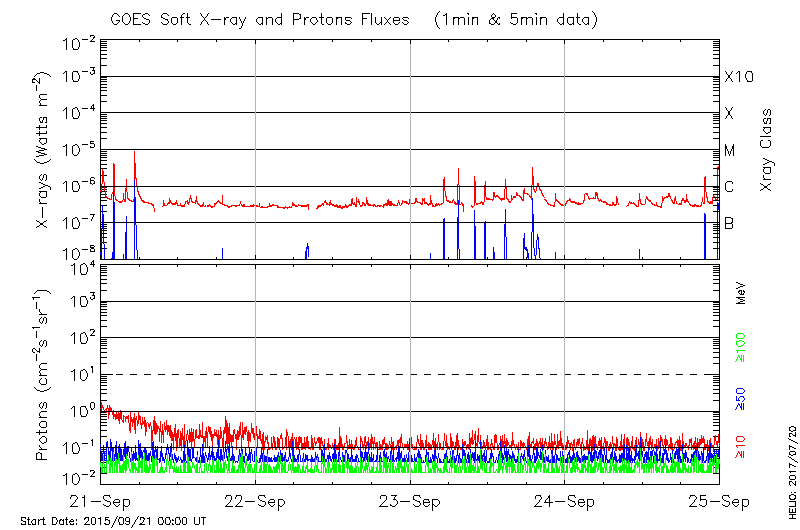This screenshot has width=800, height=530.
Task: Select the M flare class label
Action: [x=730, y=150]
